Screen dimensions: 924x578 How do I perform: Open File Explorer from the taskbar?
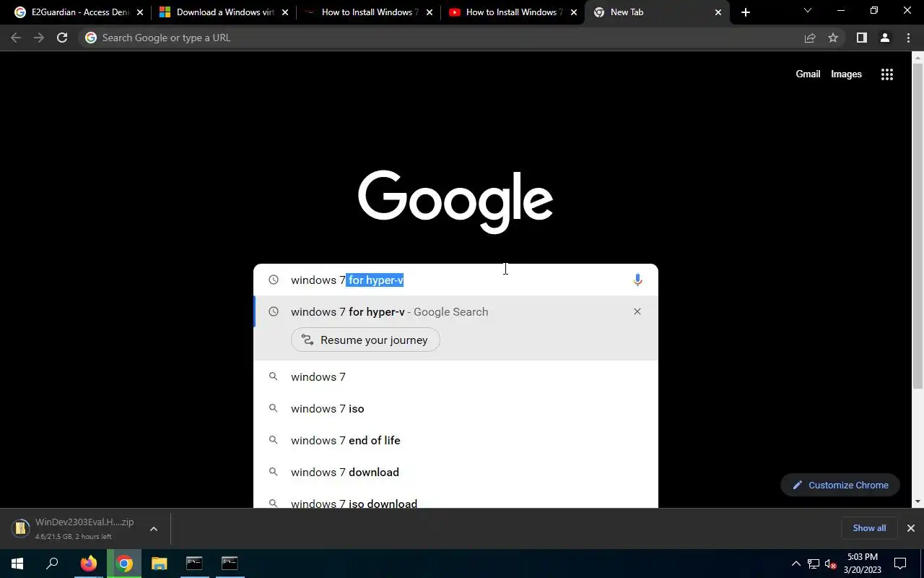(160, 564)
